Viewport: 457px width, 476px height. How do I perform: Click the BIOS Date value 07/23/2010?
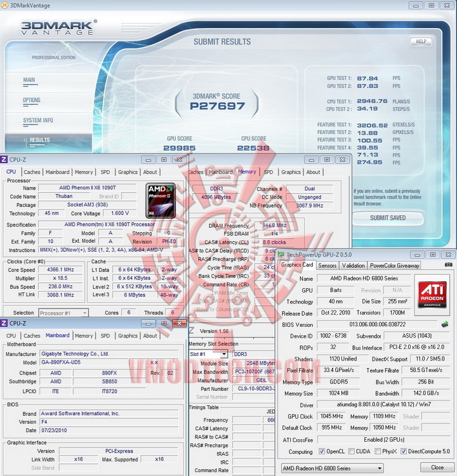click(x=109, y=430)
